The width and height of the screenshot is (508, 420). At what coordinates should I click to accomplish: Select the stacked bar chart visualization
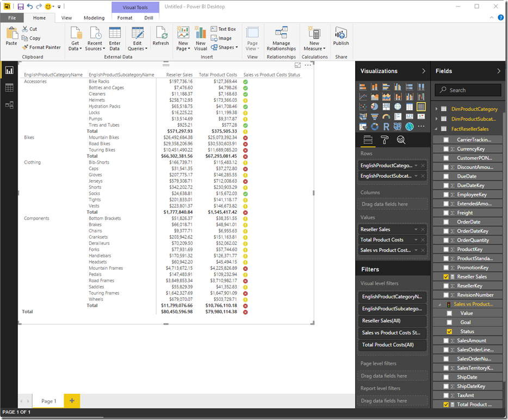[x=363, y=87]
